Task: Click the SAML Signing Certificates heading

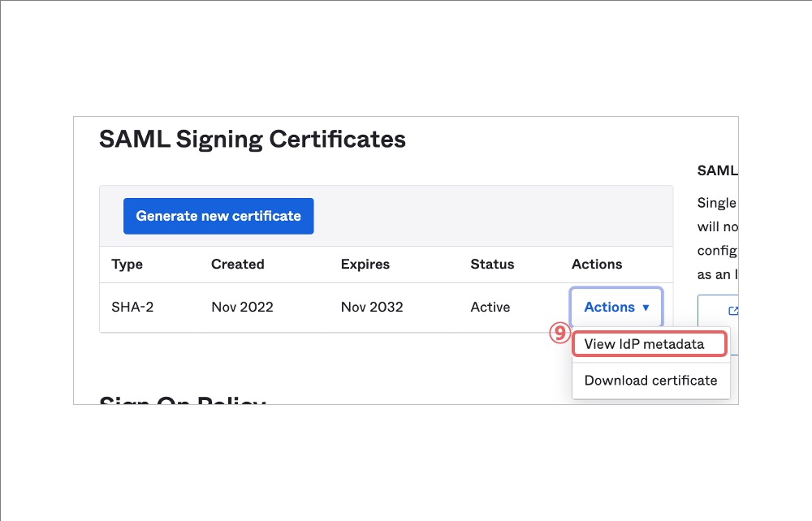Action: (252, 139)
